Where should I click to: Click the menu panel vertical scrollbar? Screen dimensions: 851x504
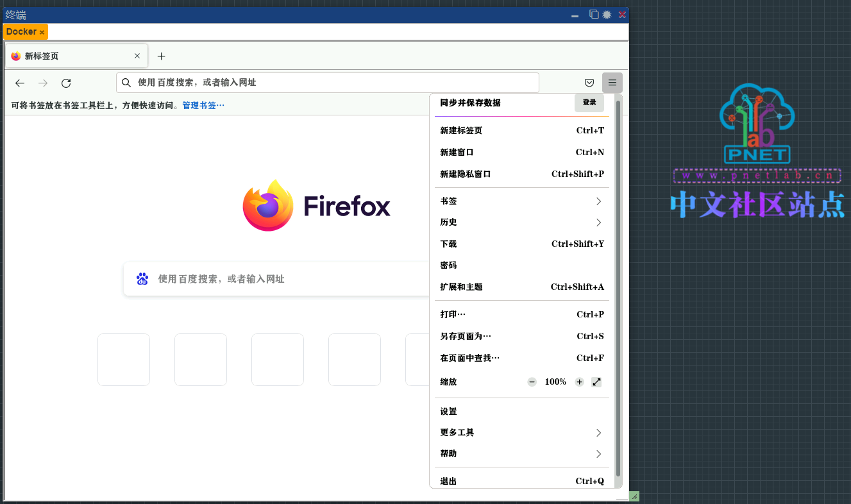pos(618,289)
